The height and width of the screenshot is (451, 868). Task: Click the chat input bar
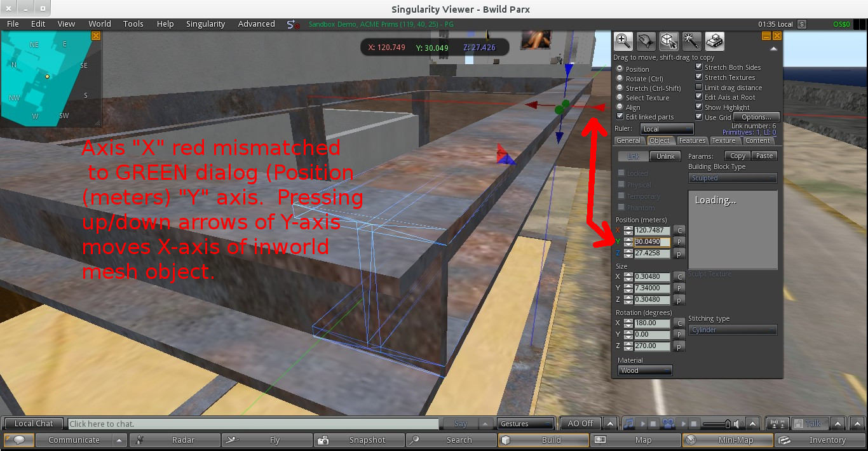point(254,424)
